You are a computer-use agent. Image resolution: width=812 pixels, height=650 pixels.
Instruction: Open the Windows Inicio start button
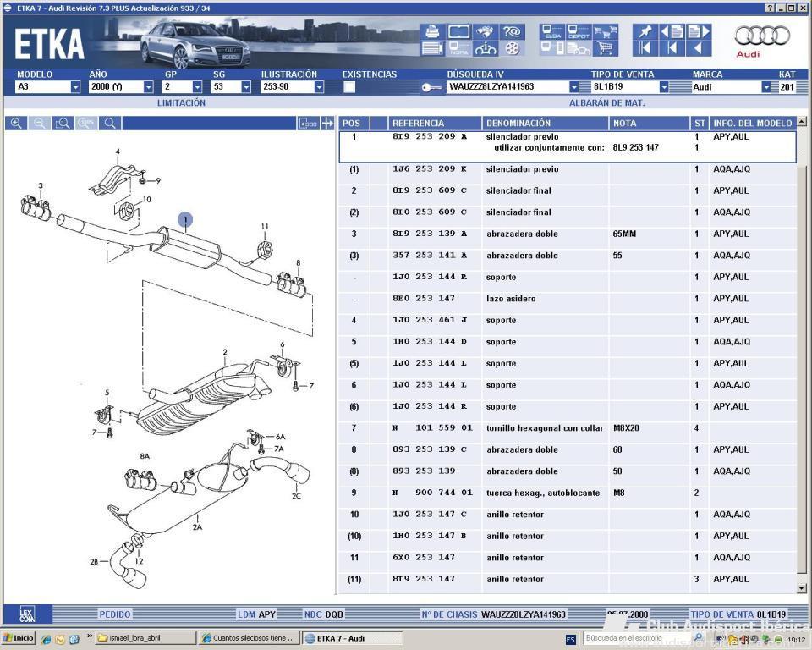click(19, 638)
